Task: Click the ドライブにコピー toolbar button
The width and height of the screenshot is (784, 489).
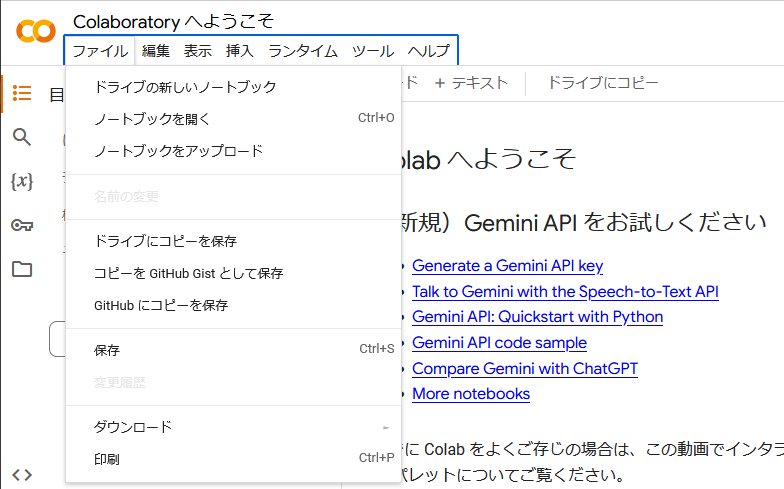Action: point(603,83)
